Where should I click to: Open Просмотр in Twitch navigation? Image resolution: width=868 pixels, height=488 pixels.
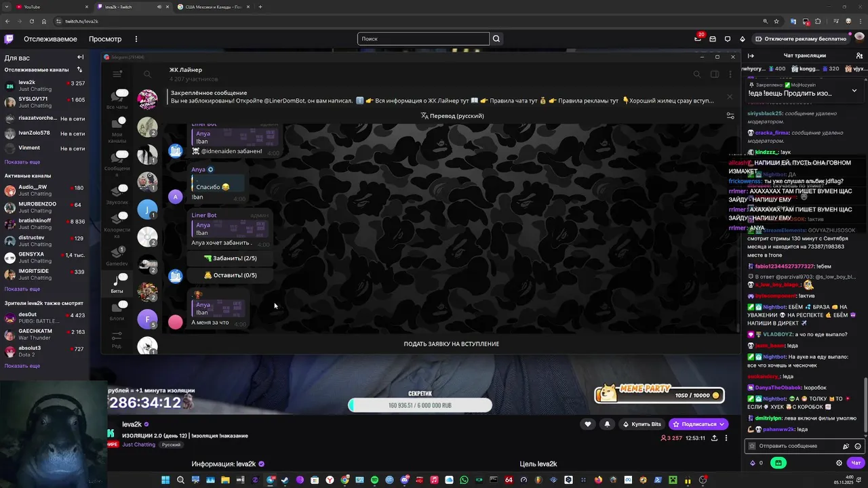click(105, 39)
